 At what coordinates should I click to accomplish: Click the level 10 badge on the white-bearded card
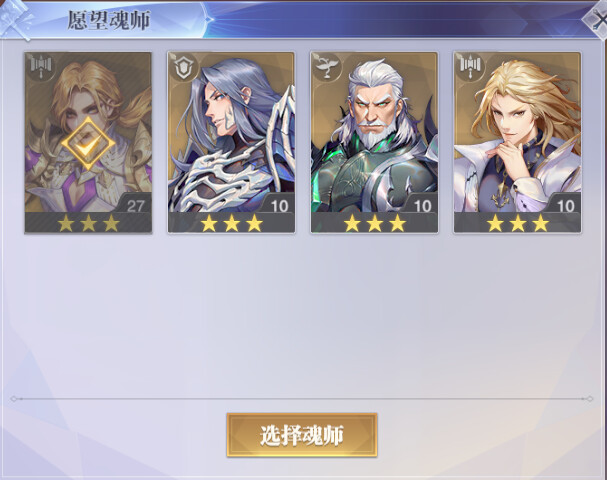[x=422, y=206]
